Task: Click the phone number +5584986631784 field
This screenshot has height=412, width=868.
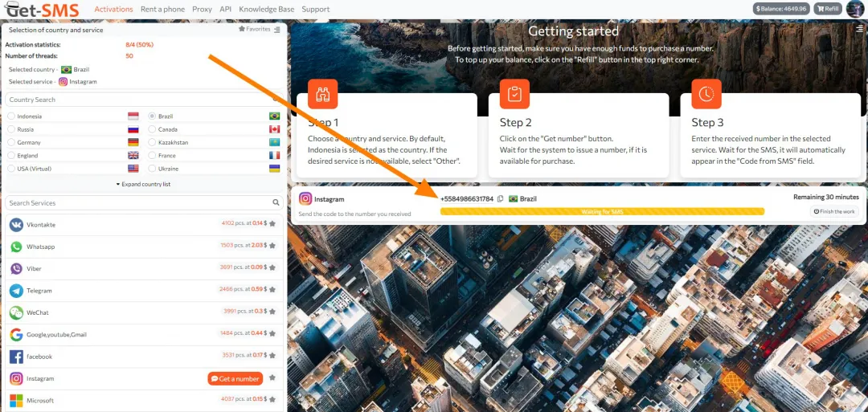Action: click(467, 199)
